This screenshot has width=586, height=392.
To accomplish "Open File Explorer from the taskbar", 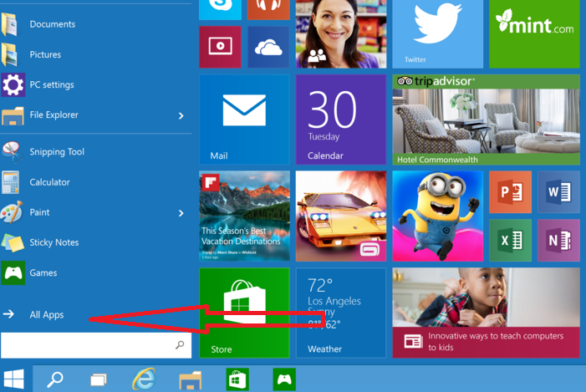I will 191,380.
